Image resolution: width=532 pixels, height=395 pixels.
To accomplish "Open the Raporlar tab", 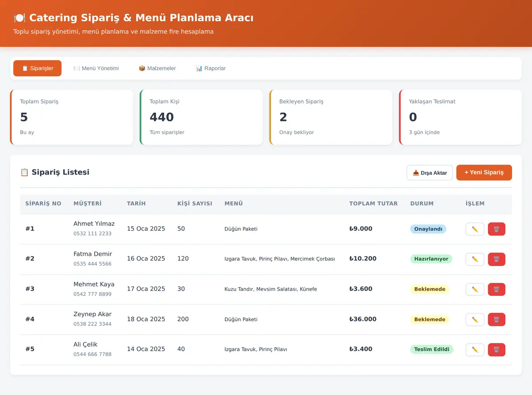I will coord(211,68).
